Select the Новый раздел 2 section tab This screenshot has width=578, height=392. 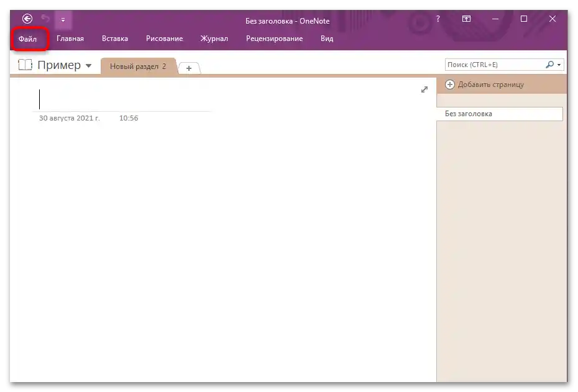[138, 66]
